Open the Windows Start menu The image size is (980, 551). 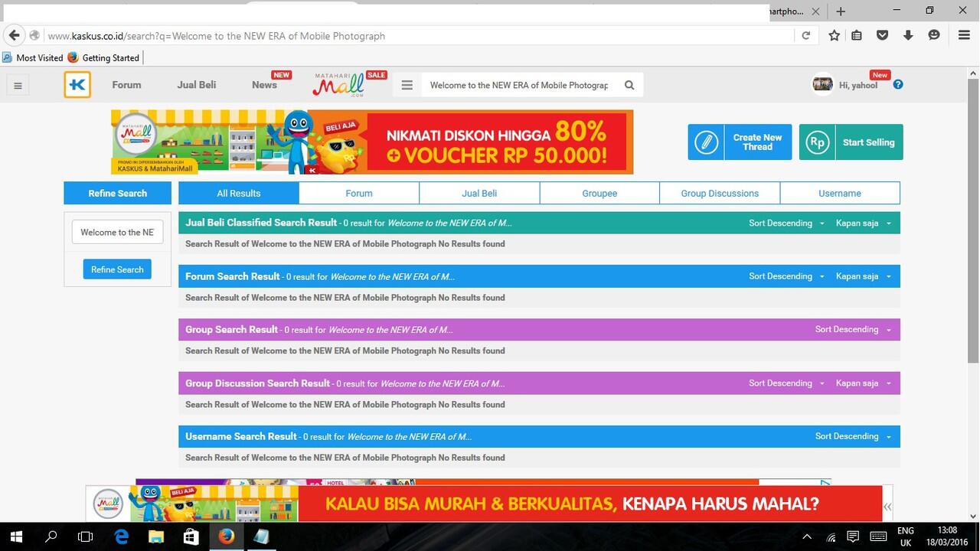point(16,536)
